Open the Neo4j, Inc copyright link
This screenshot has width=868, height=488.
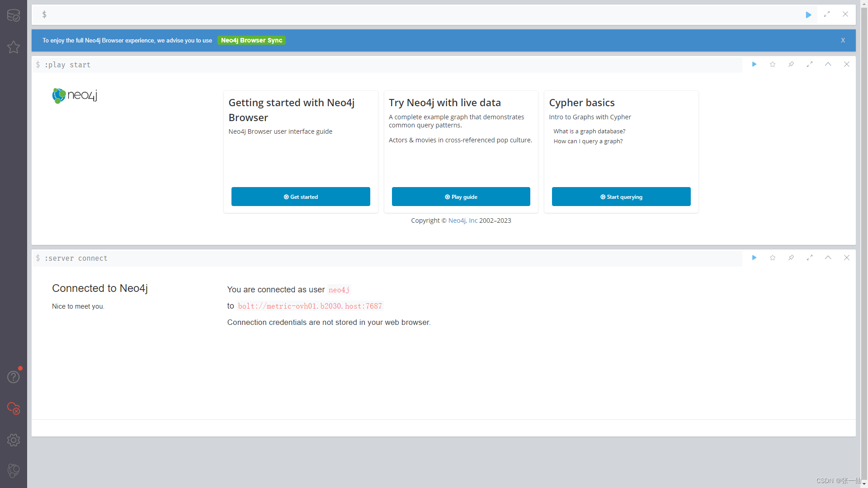pos(462,221)
